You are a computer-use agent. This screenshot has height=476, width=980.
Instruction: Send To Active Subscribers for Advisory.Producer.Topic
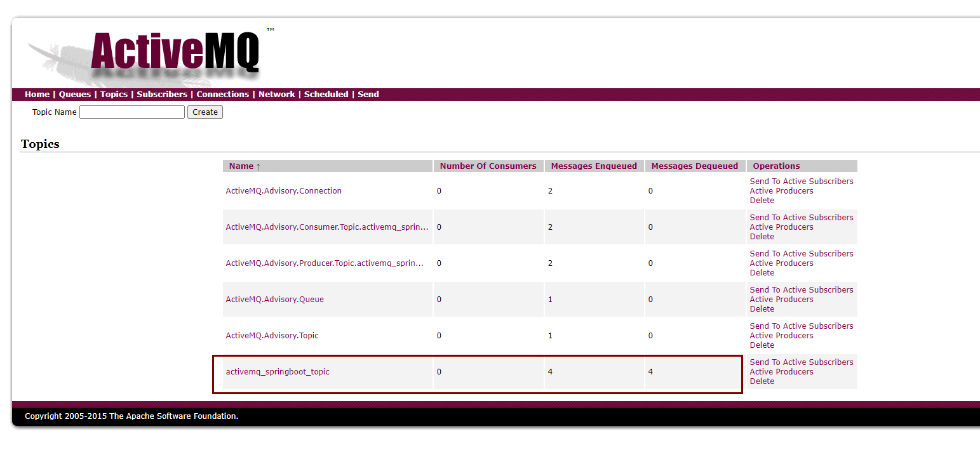tap(802, 254)
